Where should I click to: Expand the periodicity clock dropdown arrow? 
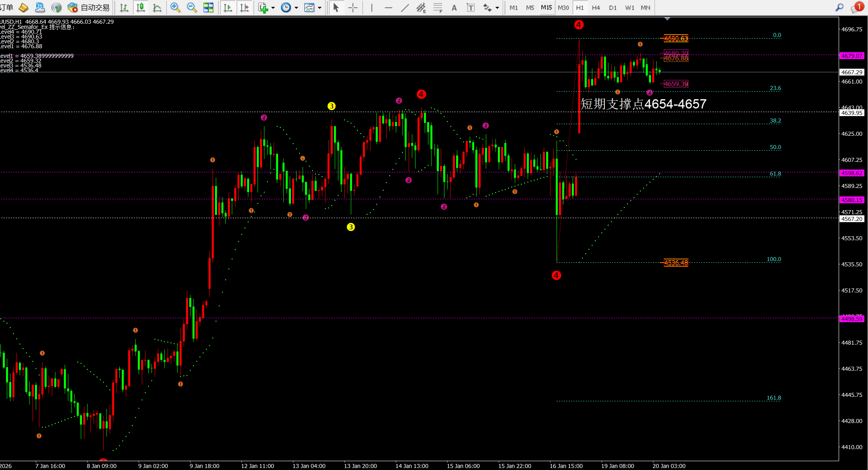(296, 8)
